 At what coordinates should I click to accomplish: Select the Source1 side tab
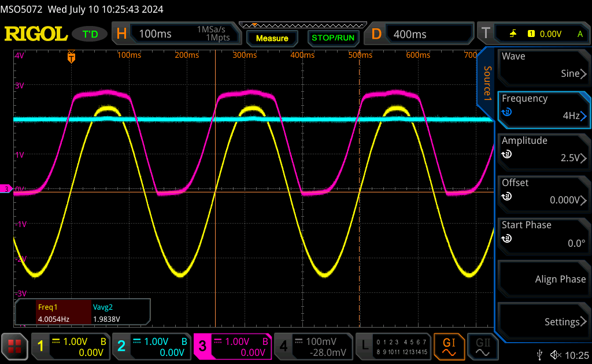tap(487, 83)
